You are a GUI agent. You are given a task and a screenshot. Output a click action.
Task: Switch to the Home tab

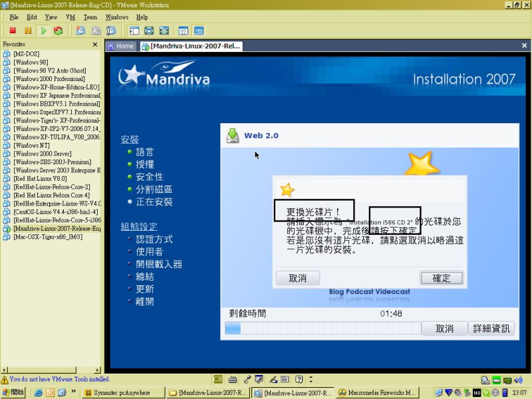[121, 46]
